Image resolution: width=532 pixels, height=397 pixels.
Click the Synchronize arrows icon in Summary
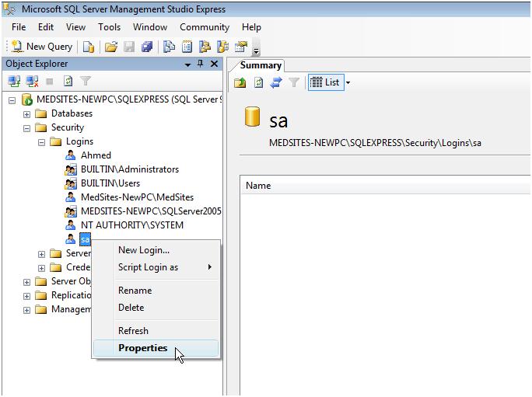click(276, 82)
